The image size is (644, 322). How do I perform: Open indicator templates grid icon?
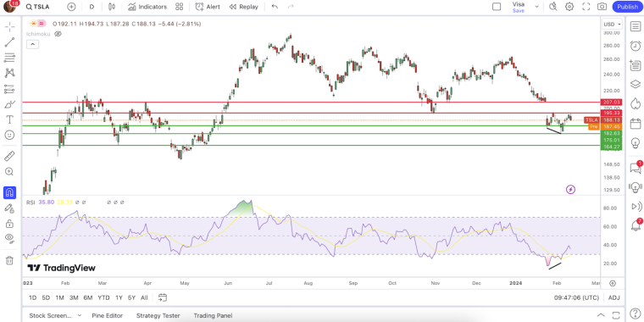pyautogui.click(x=179, y=7)
